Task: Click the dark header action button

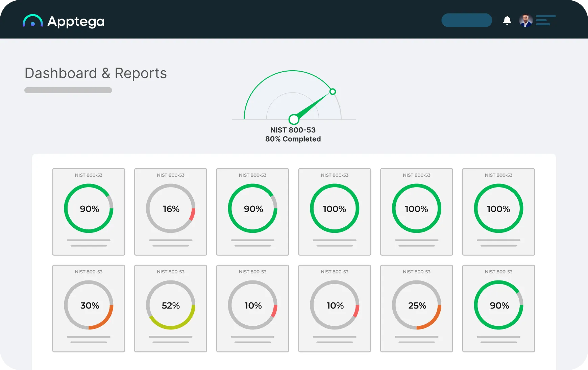Action: 467,20
